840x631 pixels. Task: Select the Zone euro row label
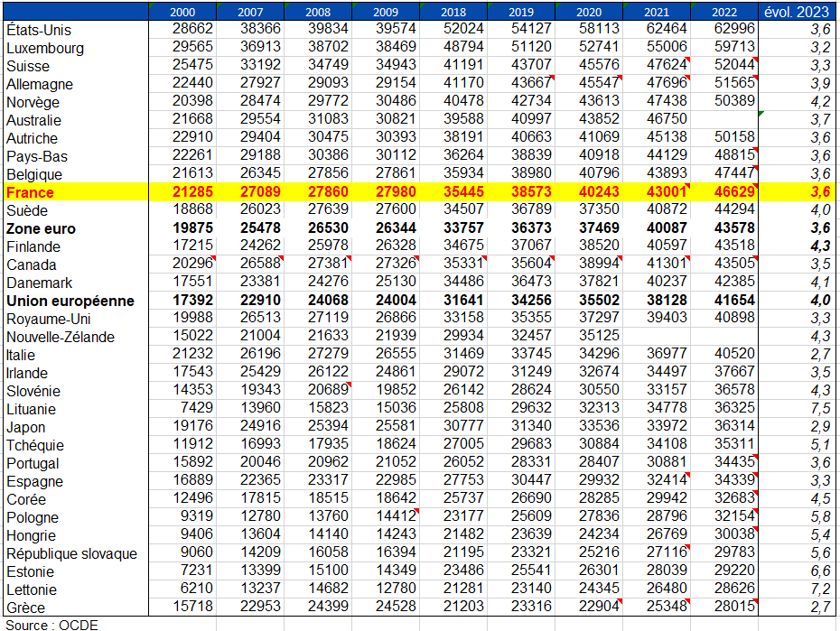tap(41, 228)
